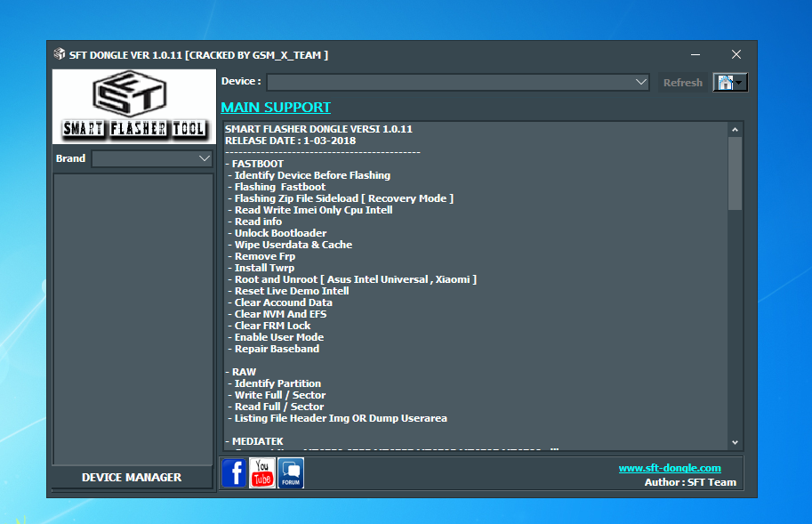Screen dimensions: 812x524
Task: Click 'Read info' text line
Action: click(x=253, y=222)
